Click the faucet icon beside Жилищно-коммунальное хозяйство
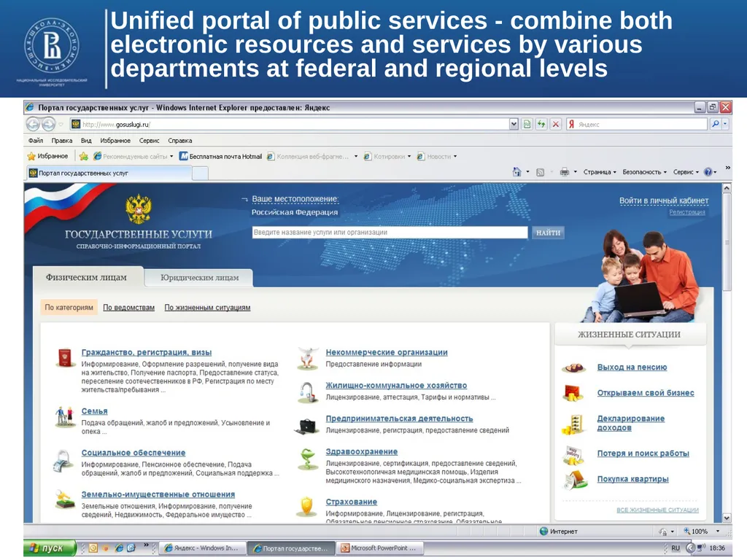The height and width of the screenshot is (560, 747). pyautogui.click(x=308, y=392)
